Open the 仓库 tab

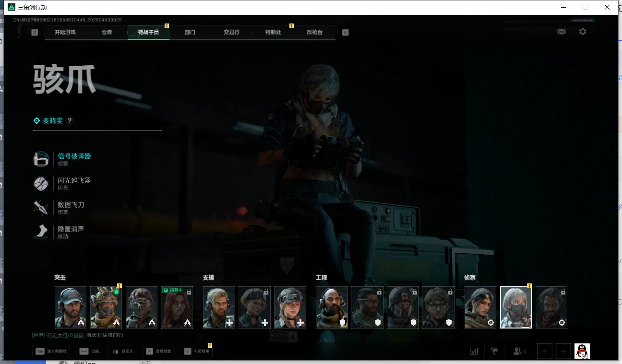[107, 33]
